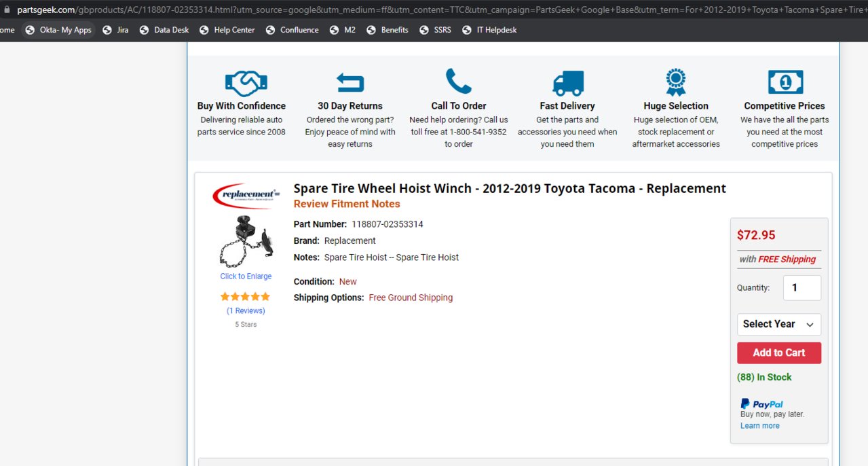Viewport: 868px width, 466px height.
Task: Click the Buy With Confidence handshake icon
Action: click(x=246, y=83)
